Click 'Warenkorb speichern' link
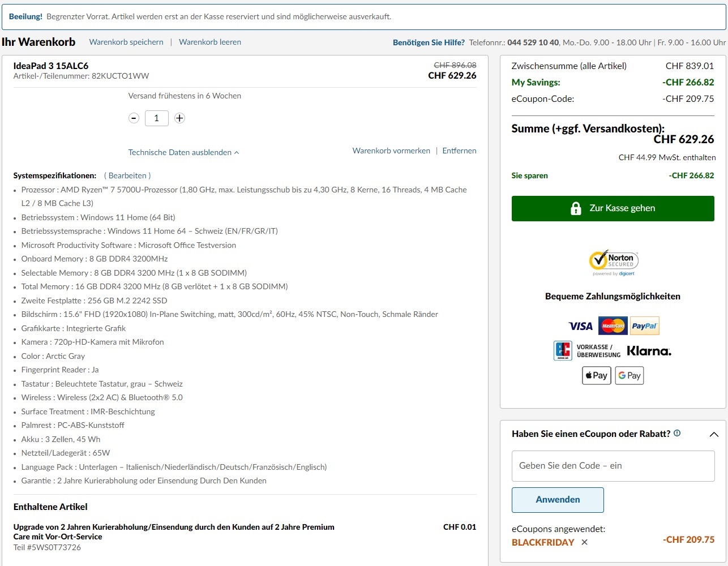The image size is (728, 566). click(x=126, y=42)
